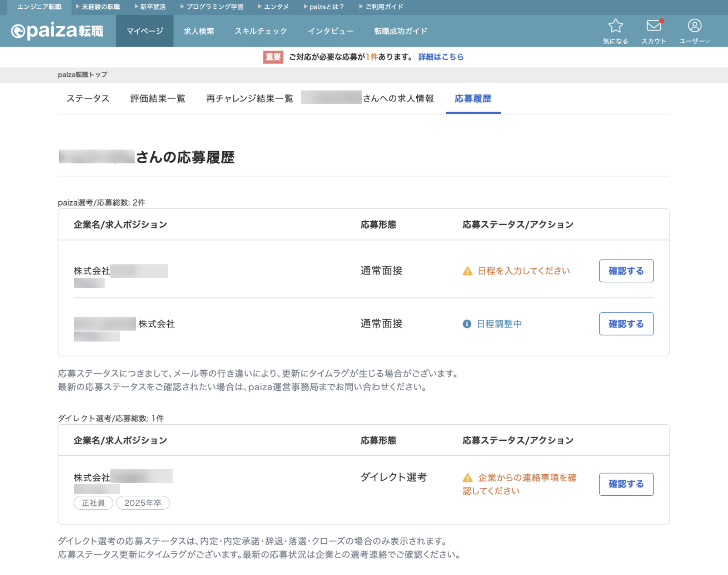Click the ダイレクト選考 application type text
Viewport: 728px width, 575px height.
393,477
